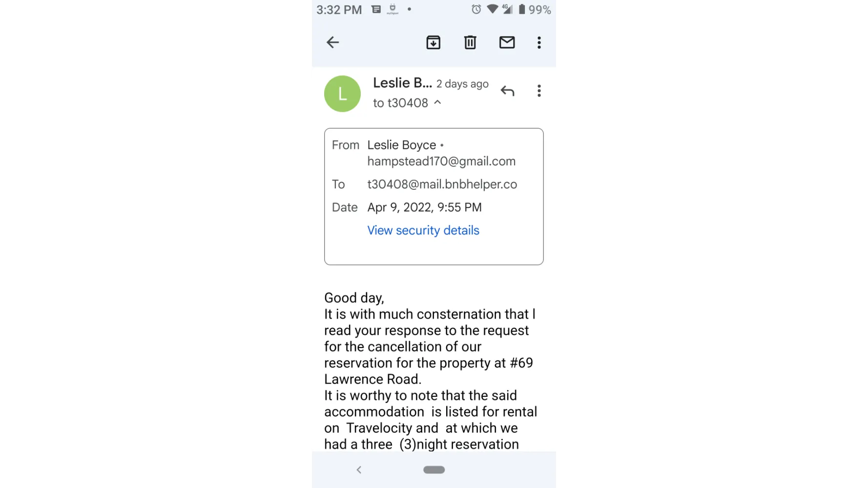Delete email with the trash icon
868x488 pixels.
pyautogui.click(x=470, y=42)
